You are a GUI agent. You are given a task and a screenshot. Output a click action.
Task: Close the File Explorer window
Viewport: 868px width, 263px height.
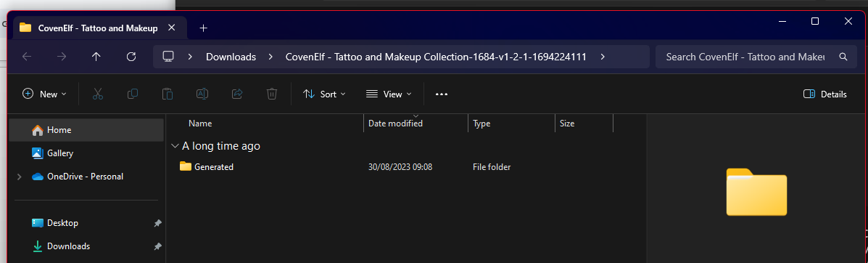[848, 21]
